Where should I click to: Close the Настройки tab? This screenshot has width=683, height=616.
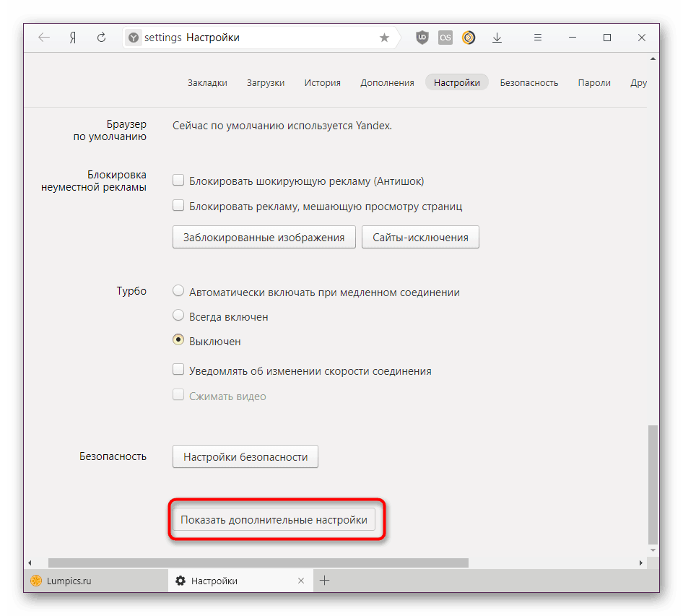[301, 581]
